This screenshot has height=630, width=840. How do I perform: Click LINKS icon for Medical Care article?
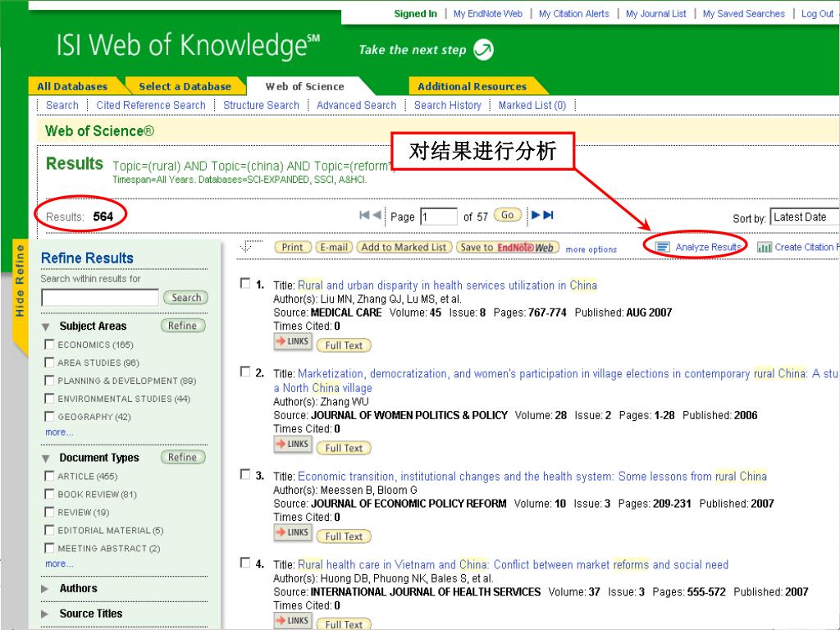pos(293,341)
